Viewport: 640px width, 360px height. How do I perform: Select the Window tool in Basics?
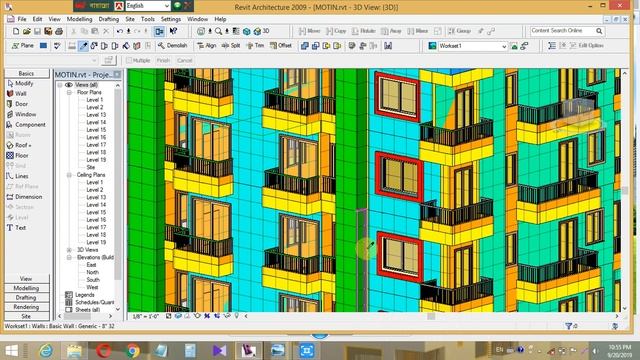click(21, 114)
